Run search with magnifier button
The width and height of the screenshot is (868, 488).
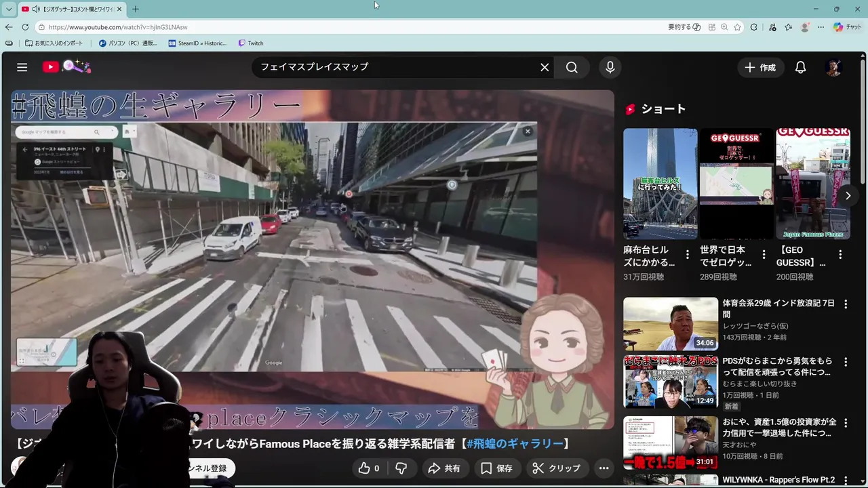pos(572,67)
